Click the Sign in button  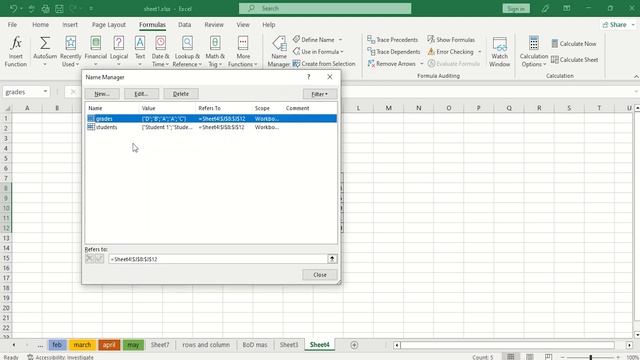coord(516,9)
